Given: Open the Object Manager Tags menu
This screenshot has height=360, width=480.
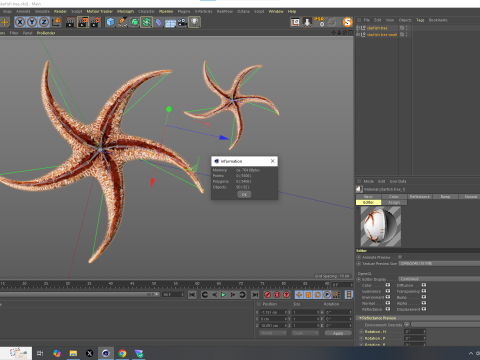Looking at the screenshot, I should click(x=420, y=20).
